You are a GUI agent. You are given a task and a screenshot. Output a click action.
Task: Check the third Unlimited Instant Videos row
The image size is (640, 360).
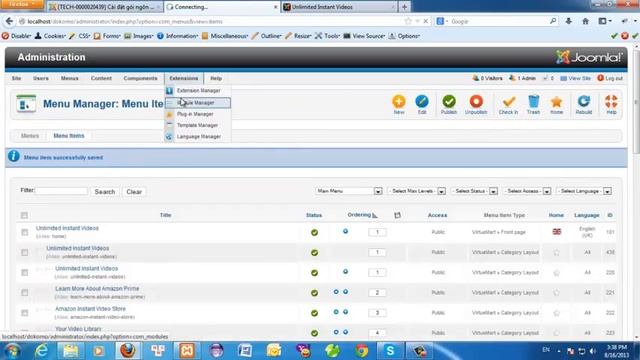[x=24, y=272]
